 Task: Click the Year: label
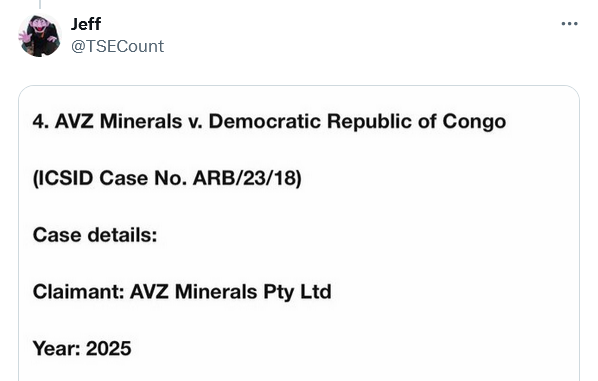(x=56, y=349)
